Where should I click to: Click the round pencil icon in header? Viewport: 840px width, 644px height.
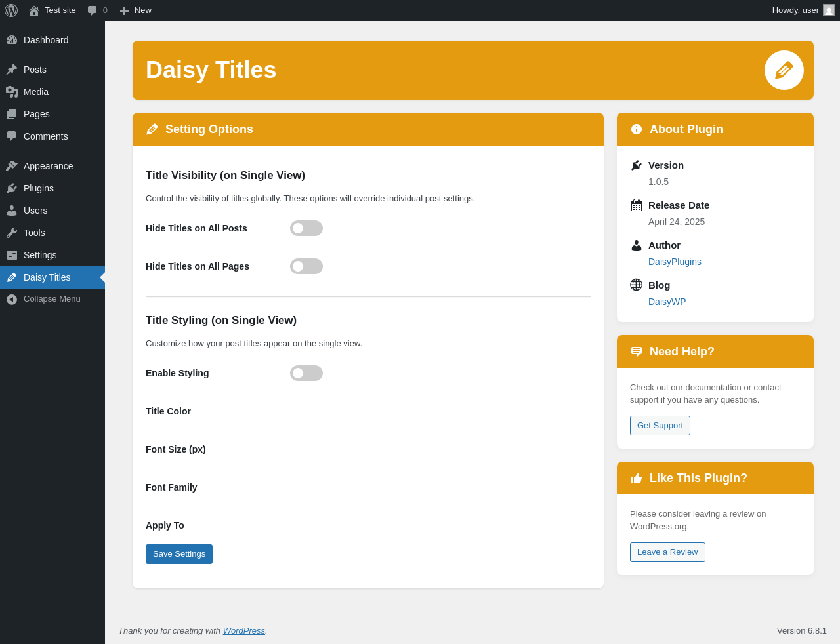pos(784,70)
